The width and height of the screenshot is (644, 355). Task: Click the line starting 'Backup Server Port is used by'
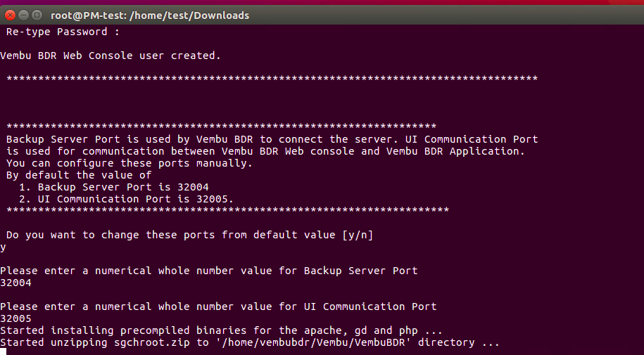272,139
